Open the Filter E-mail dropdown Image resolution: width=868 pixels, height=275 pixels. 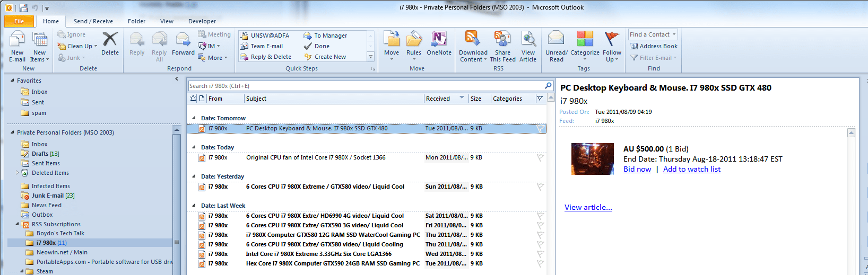(654, 58)
